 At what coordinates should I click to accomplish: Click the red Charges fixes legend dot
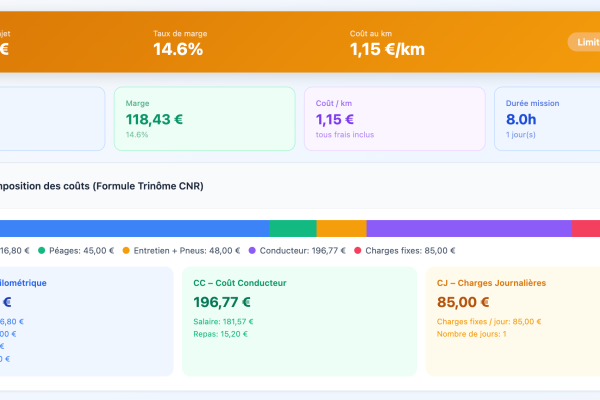coord(358,251)
